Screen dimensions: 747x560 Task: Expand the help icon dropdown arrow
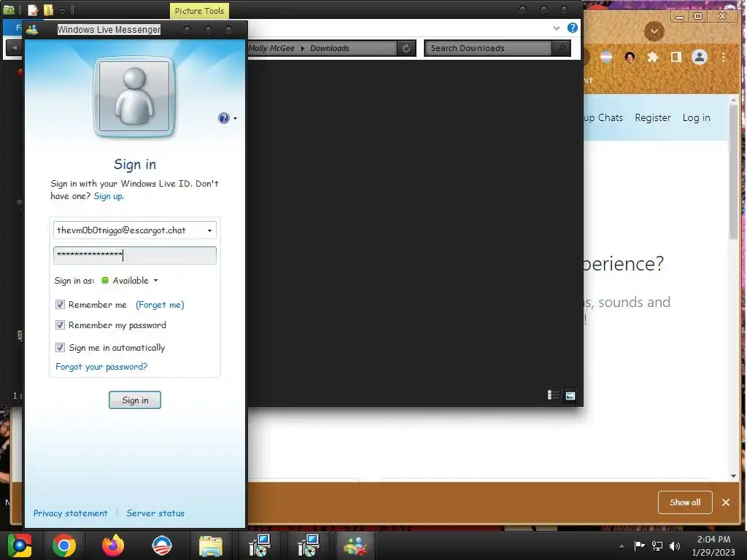[x=236, y=119]
